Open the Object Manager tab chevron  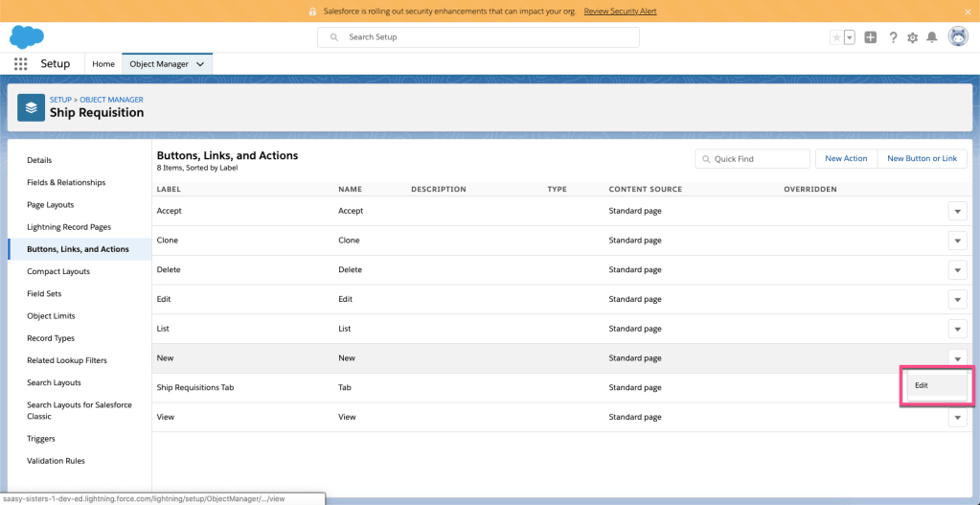click(x=200, y=64)
